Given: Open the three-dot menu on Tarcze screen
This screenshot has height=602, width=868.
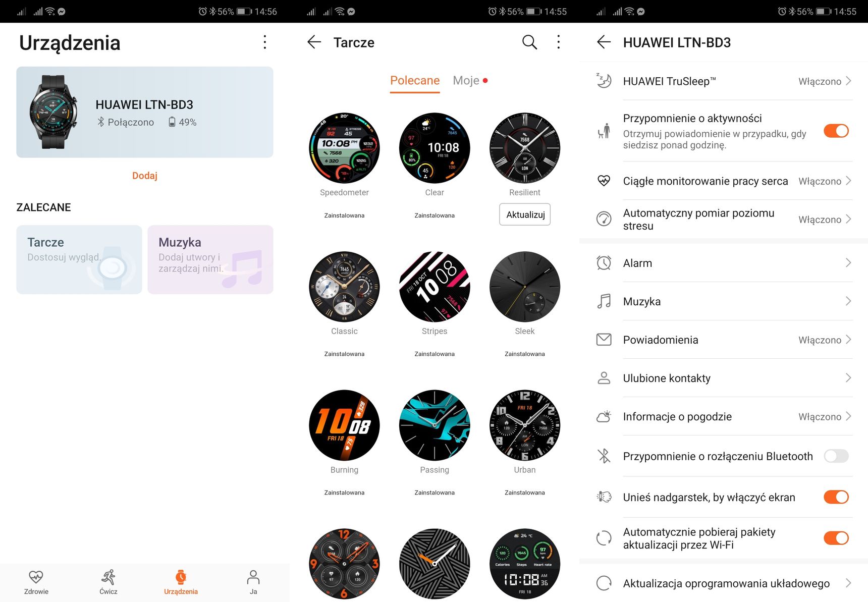Looking at the screenshot, I should point(558,42).
